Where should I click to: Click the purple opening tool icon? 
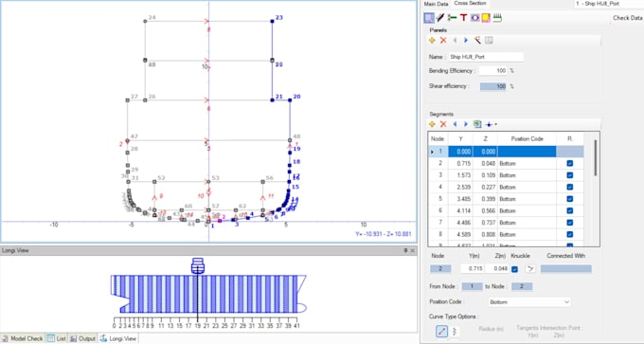point(475,18)
